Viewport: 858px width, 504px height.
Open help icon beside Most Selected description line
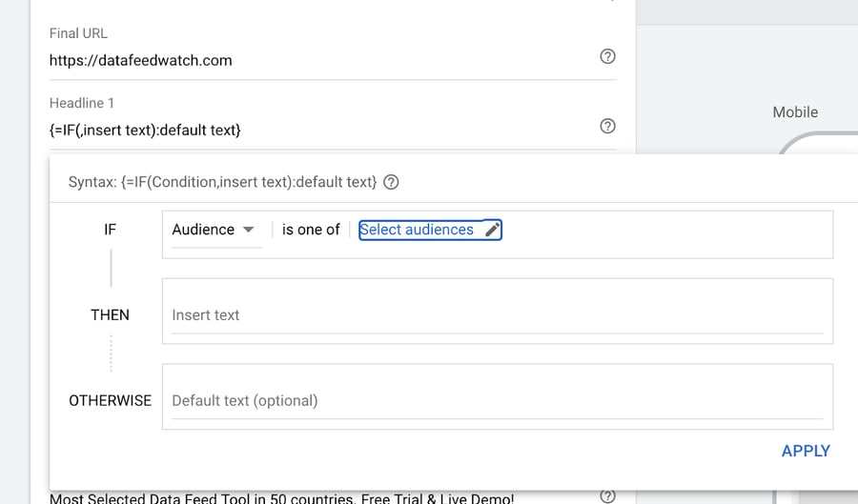click(607, 495)
